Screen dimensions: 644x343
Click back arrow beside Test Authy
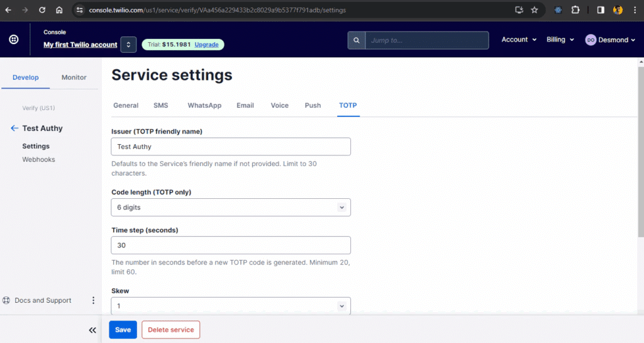(x=14, y=128)
